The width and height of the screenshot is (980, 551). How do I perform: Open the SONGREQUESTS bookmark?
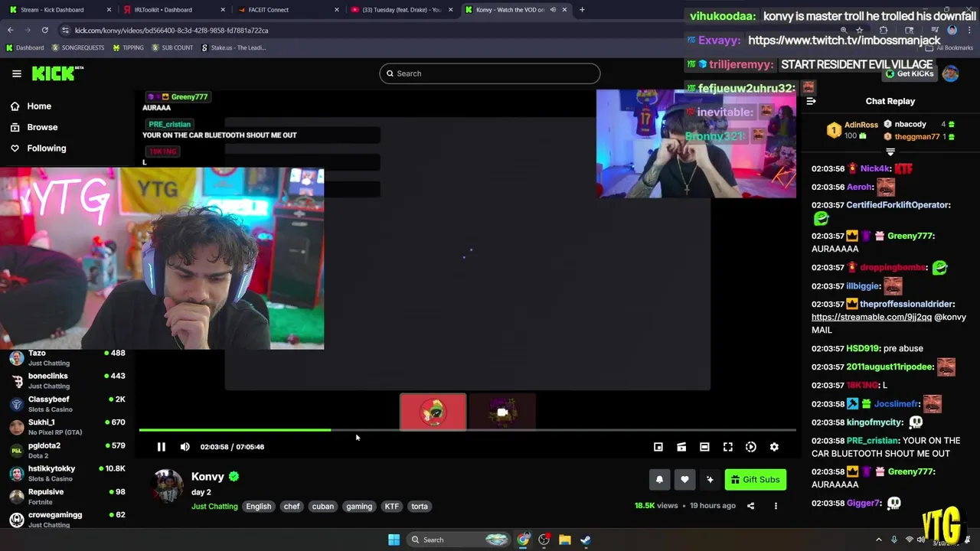[x=77, y=47]
